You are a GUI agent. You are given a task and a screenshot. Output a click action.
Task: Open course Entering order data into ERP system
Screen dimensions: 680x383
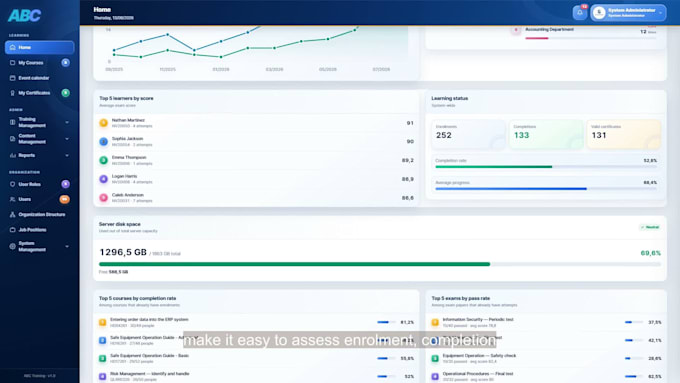point(256,322)
